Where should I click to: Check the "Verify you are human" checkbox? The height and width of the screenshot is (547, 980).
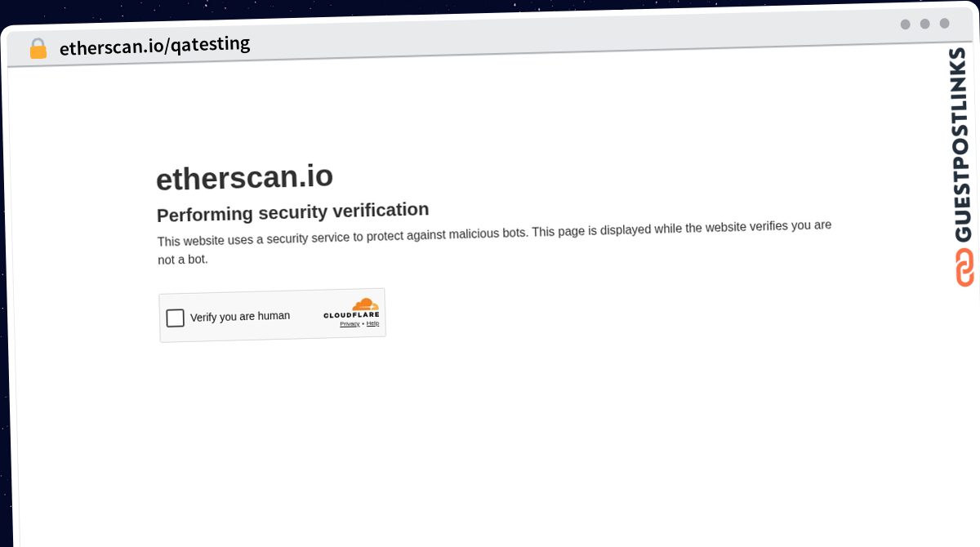pos(175,318)
